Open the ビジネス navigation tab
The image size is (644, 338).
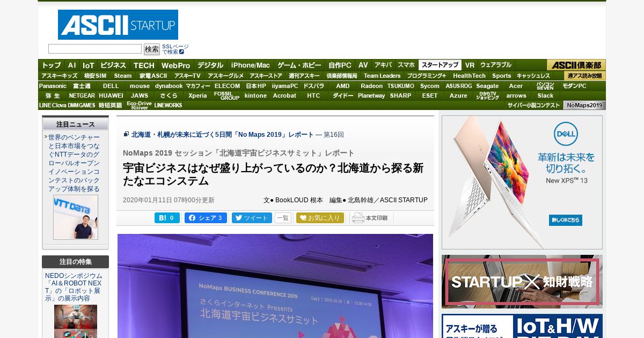113,65
